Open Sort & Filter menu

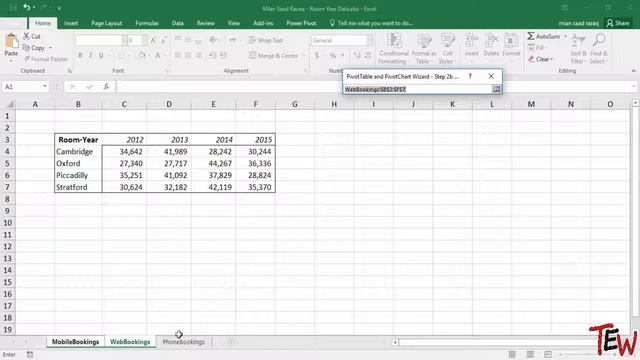click(x=578, y=49)
